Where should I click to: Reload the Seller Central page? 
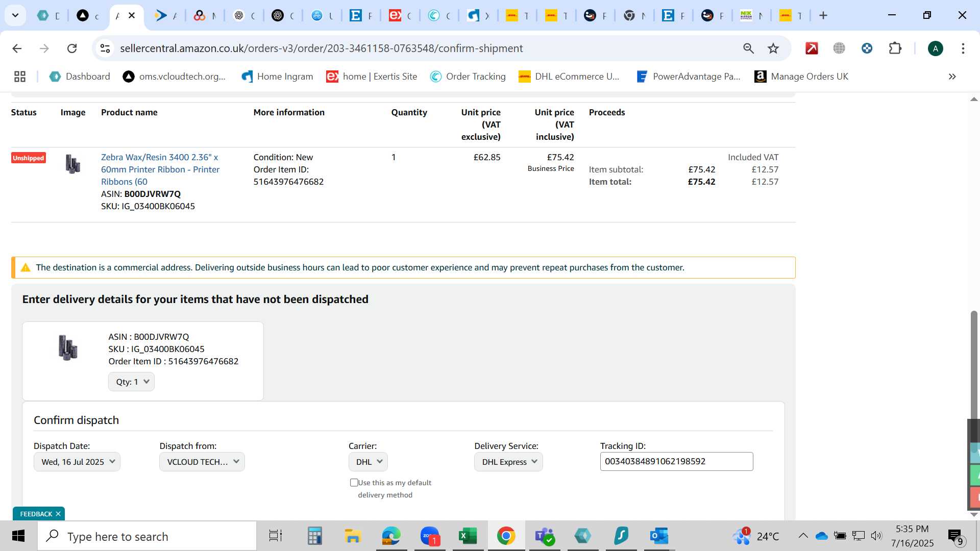click(x=72, y=48)
